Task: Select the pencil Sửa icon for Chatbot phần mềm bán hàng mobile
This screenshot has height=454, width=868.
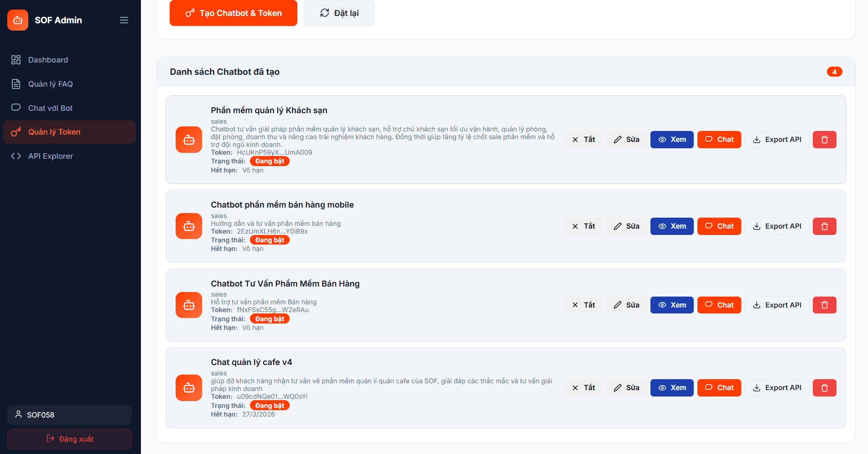Action: pos(619,226)
